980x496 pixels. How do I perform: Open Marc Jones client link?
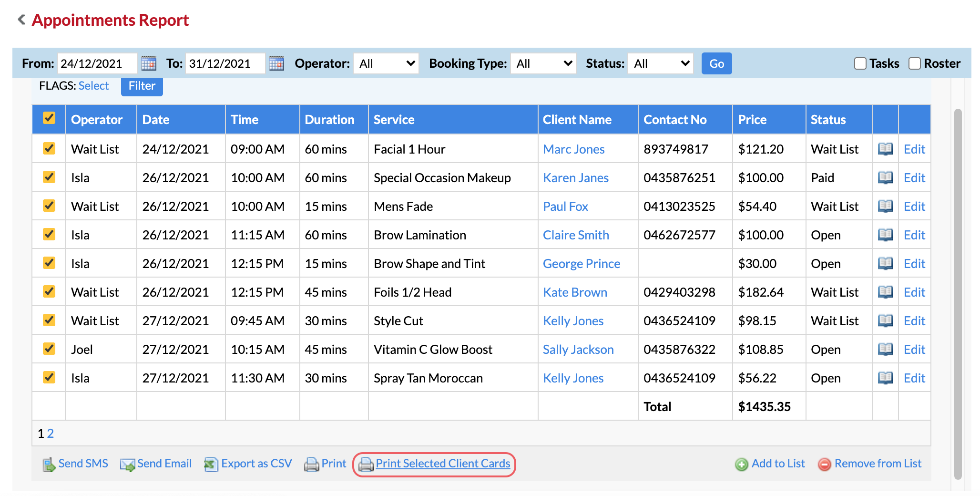(574, 149)
